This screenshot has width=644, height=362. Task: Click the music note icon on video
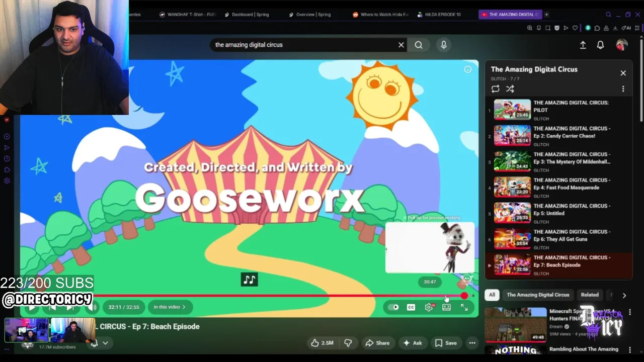point(249,280)
